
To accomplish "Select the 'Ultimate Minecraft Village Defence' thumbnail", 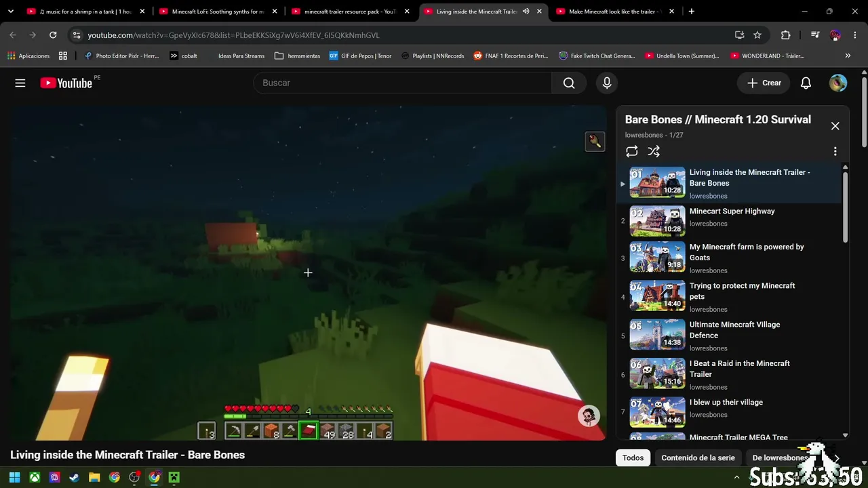I will pyautogui.click(x=657, y=335).
